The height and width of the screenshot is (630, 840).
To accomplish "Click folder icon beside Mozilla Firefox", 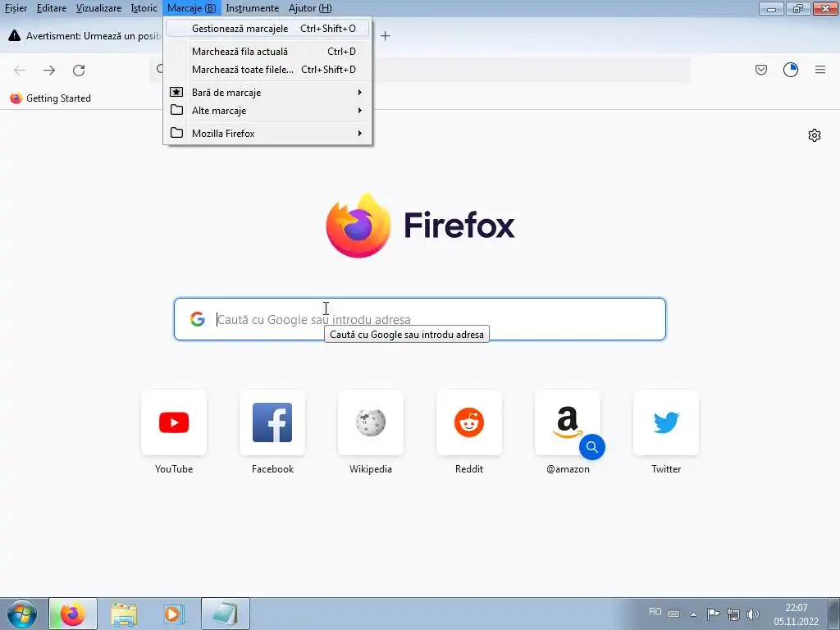I will click(x=176, y=132).
